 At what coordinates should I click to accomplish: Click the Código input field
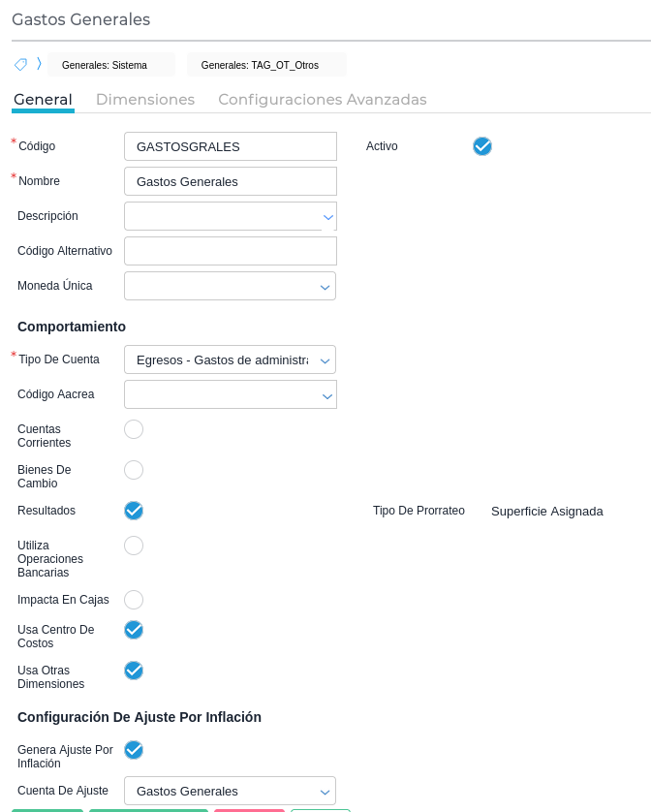[x=231, y=146]
